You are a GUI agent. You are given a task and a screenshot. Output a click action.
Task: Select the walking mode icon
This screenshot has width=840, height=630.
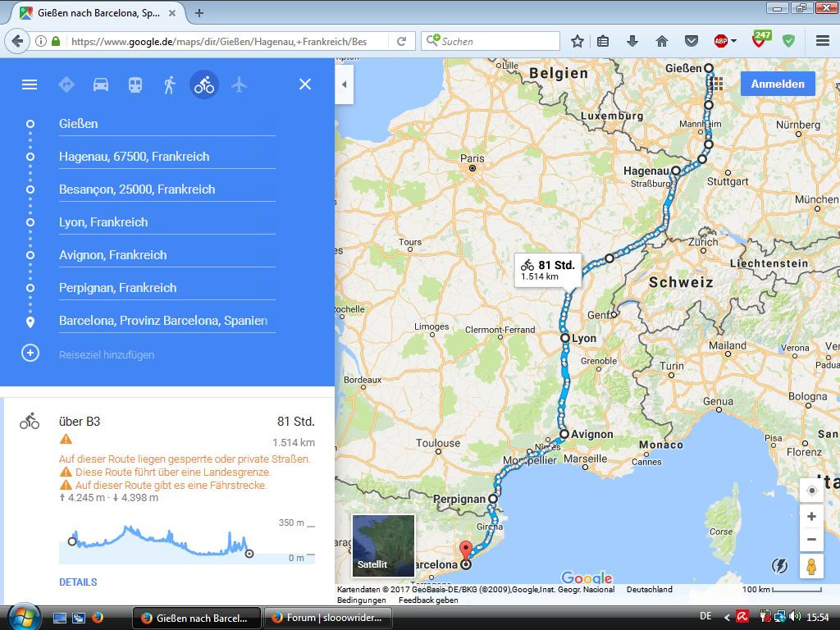(170, 84)
